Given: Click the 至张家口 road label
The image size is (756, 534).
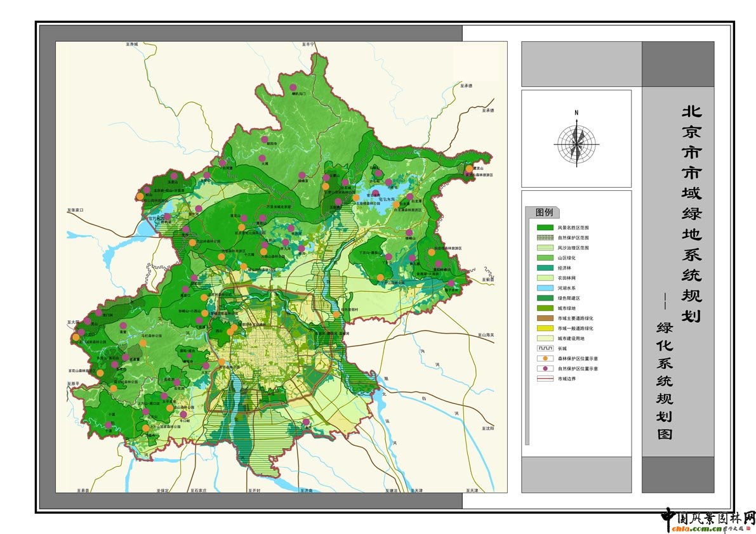Looking at the screenshot, I should (75, 209).
